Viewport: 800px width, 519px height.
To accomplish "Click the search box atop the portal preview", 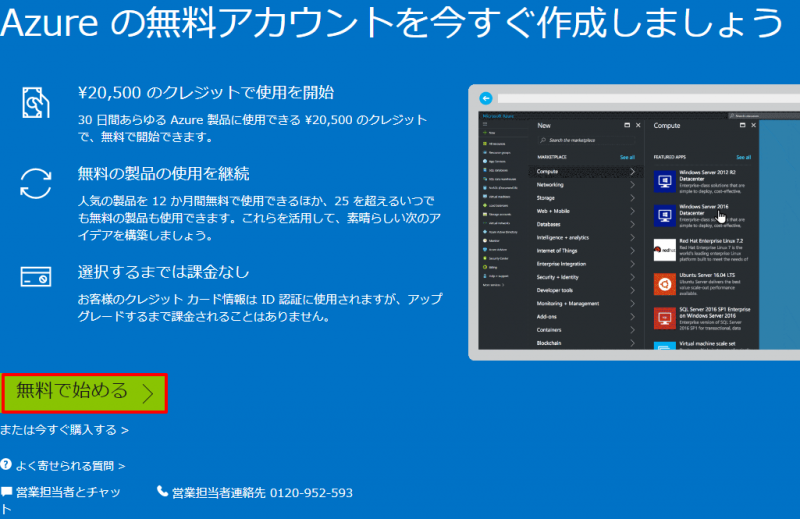I will [764, 116].
